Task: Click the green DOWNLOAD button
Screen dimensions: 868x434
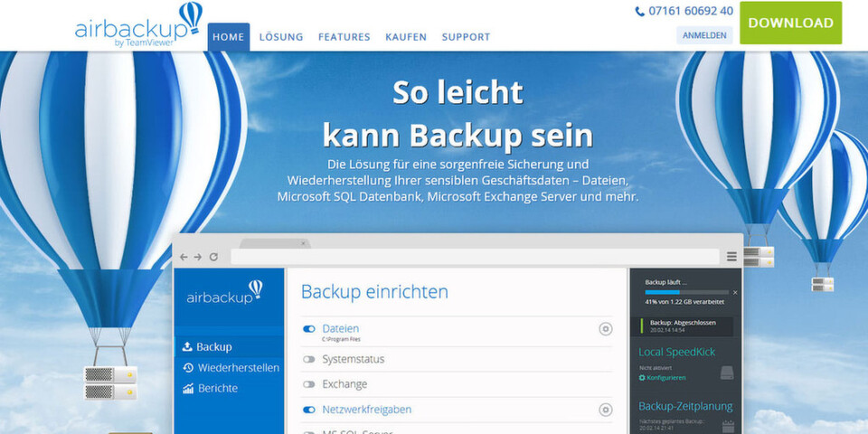Action: point(790,23)
